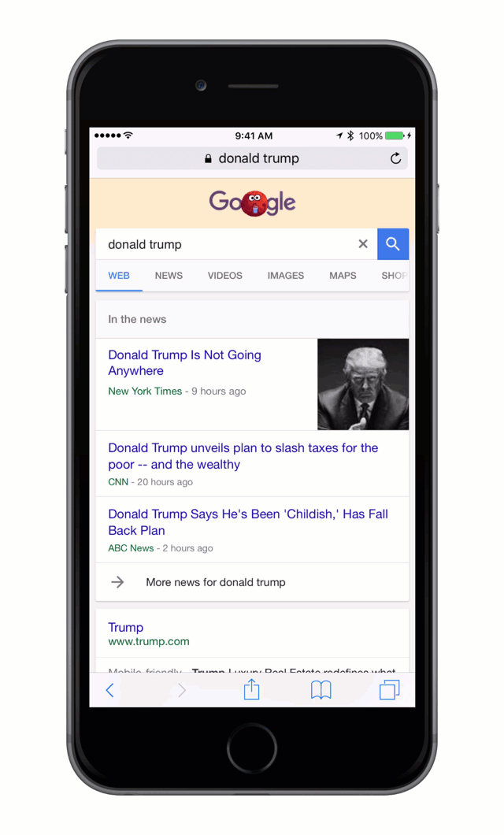This screenshot has height=835, width=504.
Task: Tap the reload page icon in address bar
Action: point(395,158)
